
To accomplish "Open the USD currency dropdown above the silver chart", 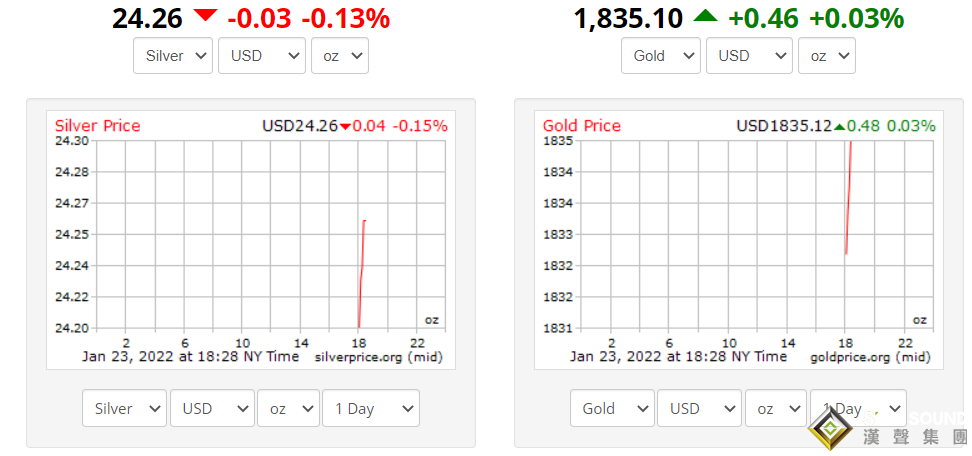I will click(x=263, y=56).
